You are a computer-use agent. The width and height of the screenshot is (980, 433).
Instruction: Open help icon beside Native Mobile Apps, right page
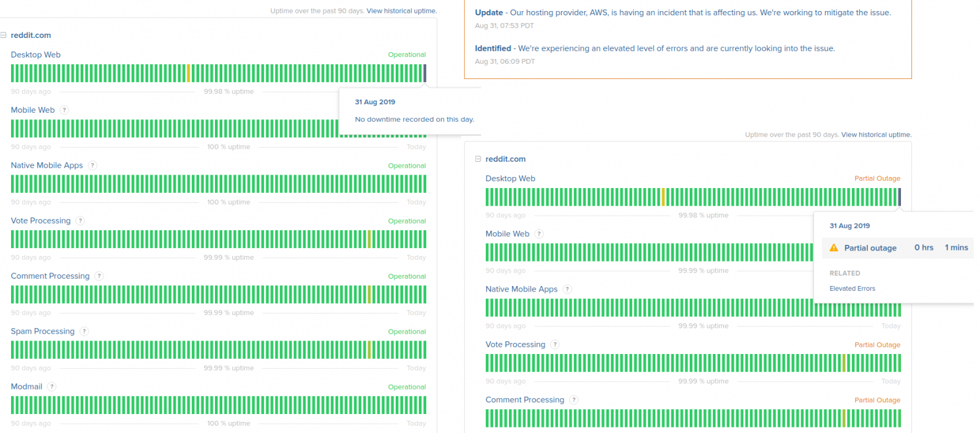coord(567,289)
